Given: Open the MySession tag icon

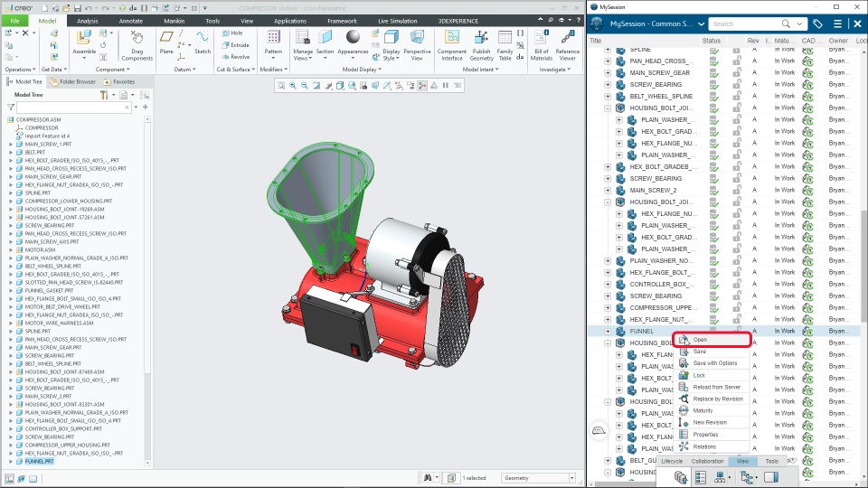Looking at the screenshot, I should (x=817, y=23).
